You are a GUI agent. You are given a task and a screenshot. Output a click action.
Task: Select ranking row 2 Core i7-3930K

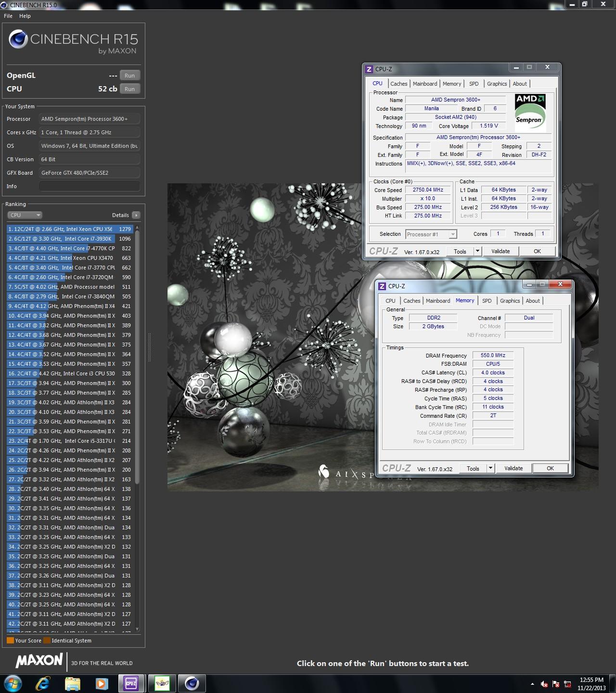click(70, 239)
